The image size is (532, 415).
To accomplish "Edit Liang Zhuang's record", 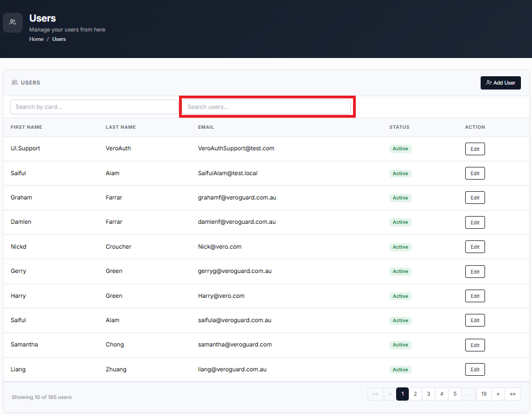I will tap(475, 370).
